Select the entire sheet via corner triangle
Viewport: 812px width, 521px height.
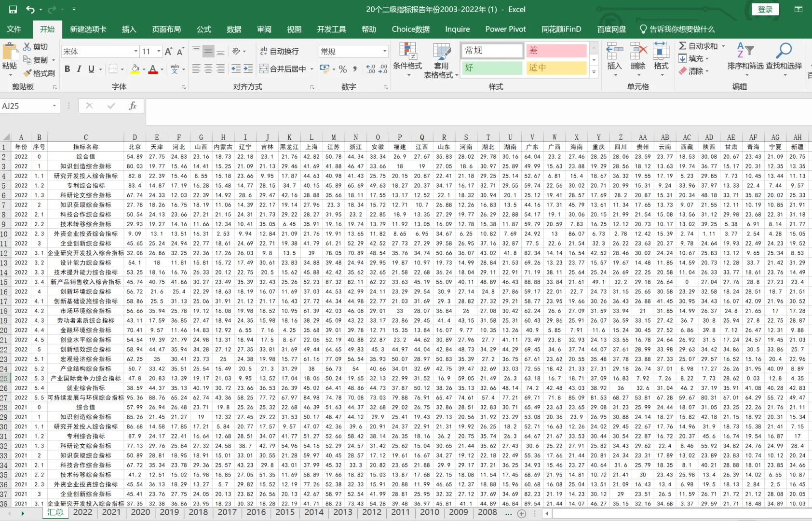pos(6,137)
